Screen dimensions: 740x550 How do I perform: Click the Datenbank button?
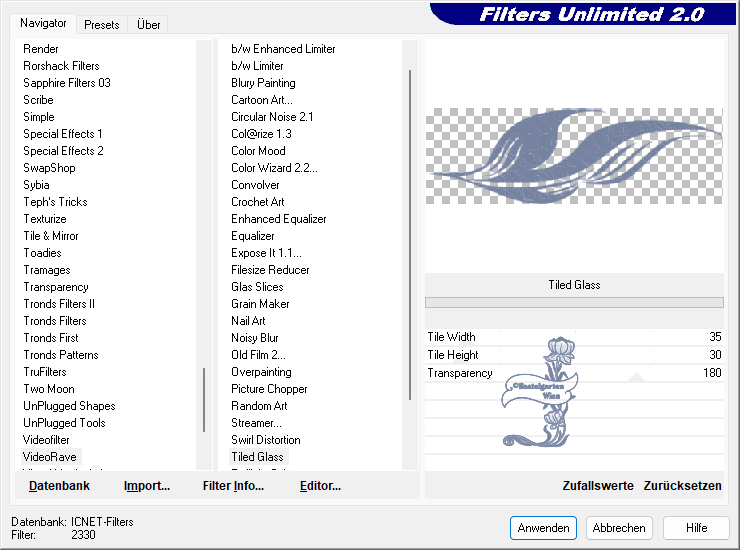tap(59, 486)
